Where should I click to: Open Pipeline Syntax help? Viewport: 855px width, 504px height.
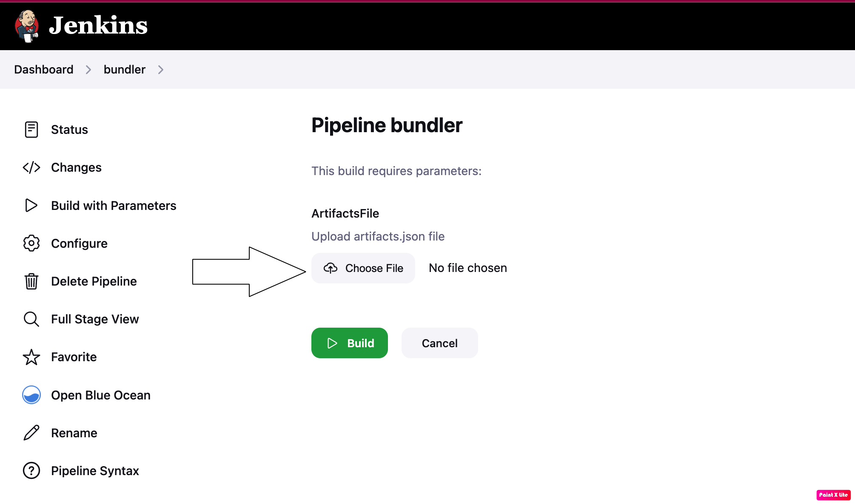[94, 471]
